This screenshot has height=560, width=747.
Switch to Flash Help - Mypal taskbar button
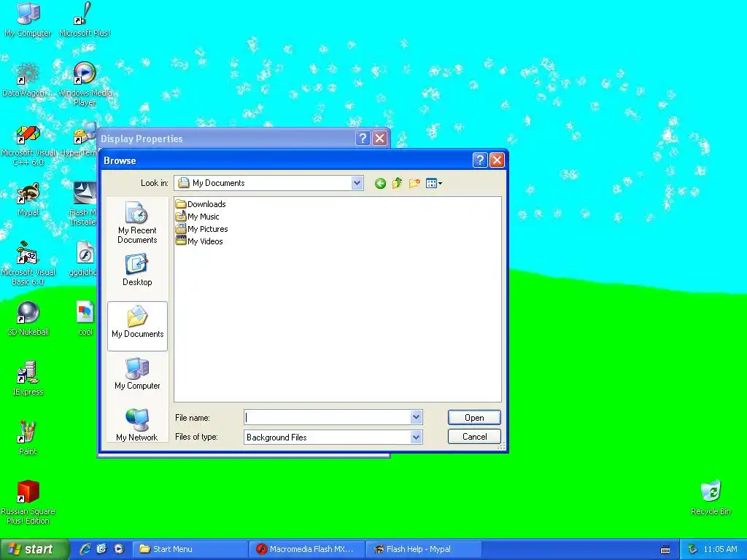tap(423, 549)
